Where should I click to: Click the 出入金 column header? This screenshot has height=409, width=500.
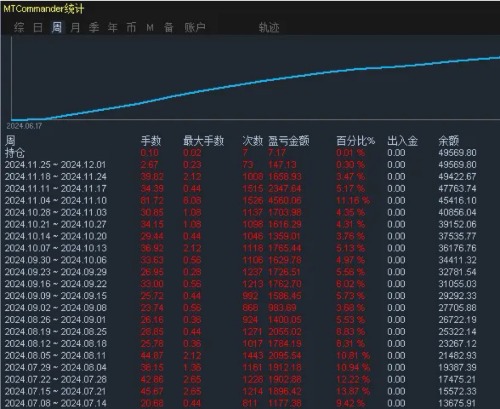click(x=402, y=141)
